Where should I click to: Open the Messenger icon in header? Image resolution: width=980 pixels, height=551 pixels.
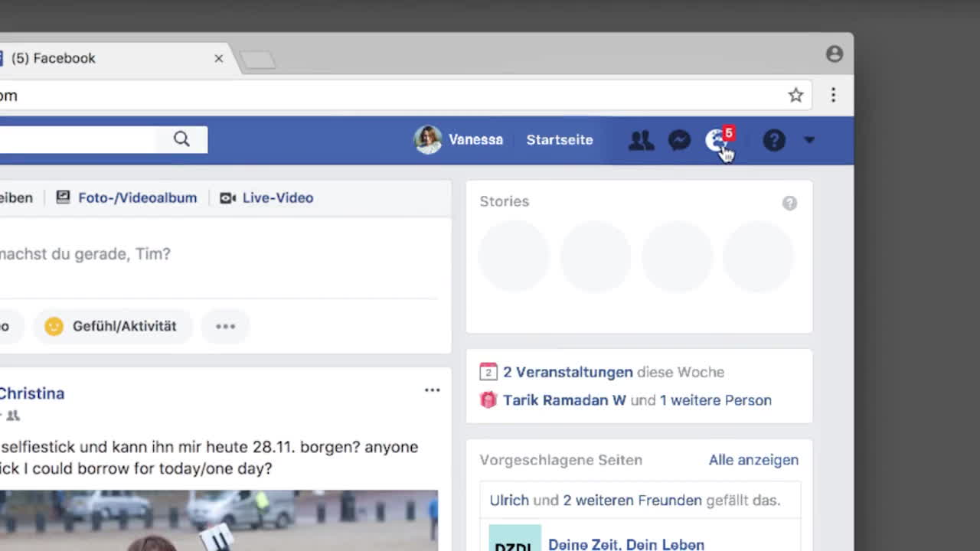pos(679,140)
